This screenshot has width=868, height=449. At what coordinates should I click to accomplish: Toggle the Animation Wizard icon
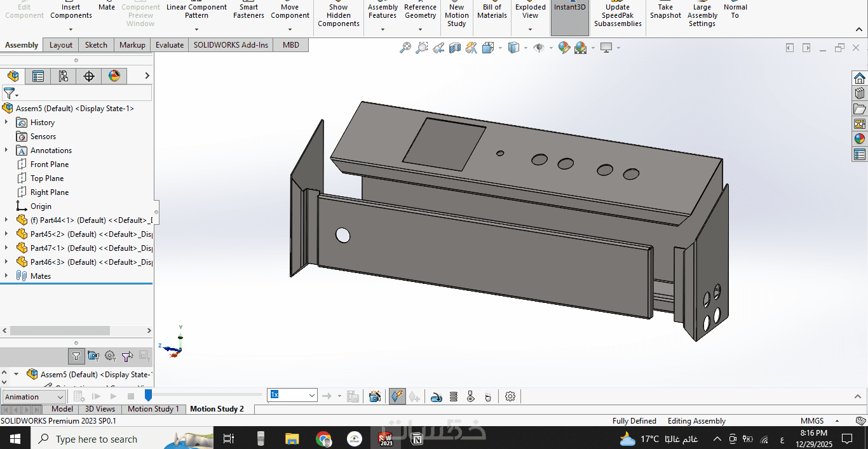coord(375,396)
